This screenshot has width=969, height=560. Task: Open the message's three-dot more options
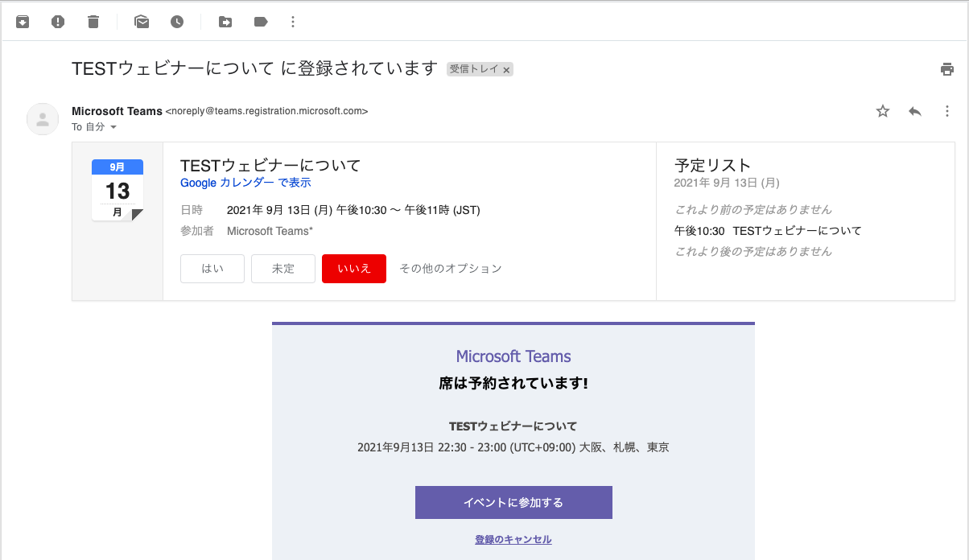click(947, 111)
